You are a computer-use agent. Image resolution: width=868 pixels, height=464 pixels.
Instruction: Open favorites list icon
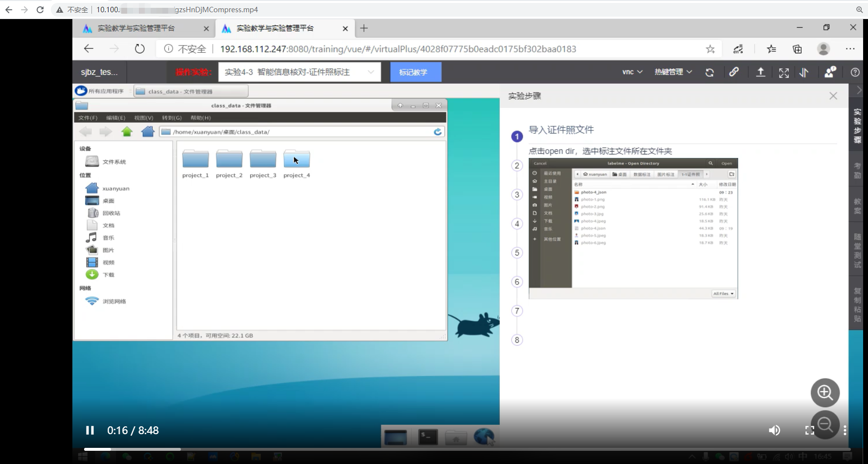click(771, 49)
